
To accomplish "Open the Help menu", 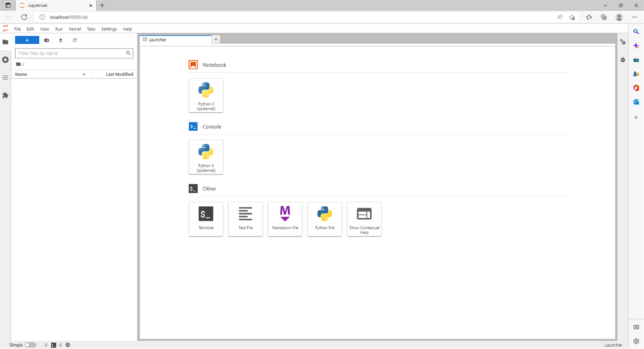I will pyautogui.click(x=128, y=29).
